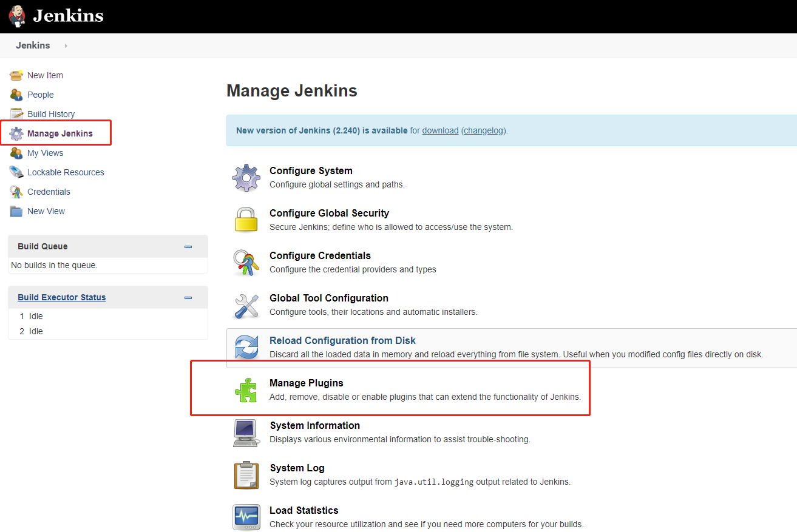Click the Build History notepad icon
Image resolution: width=797 pixels, height=532 pixels.
[16, 114]
